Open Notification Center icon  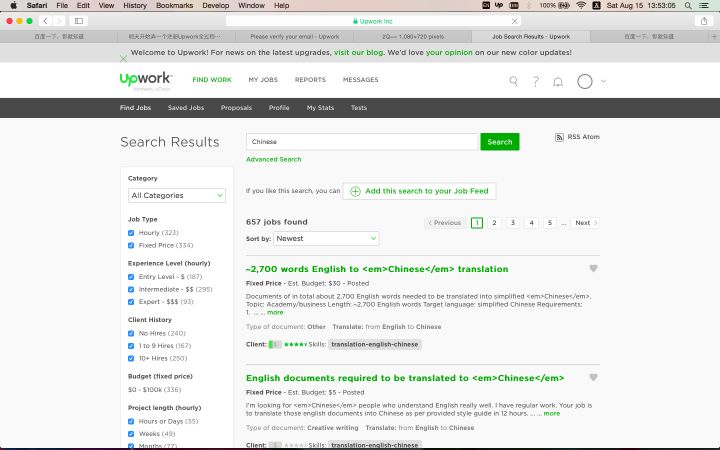704,6
